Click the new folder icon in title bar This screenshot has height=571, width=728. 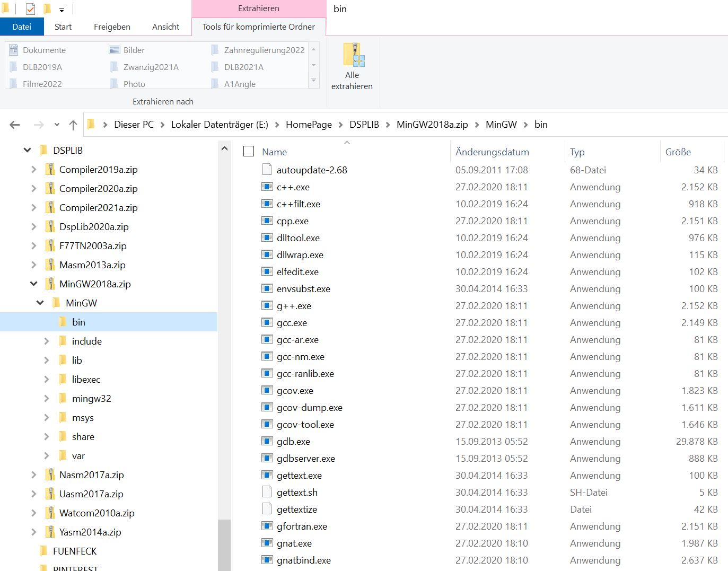(47, 8)
